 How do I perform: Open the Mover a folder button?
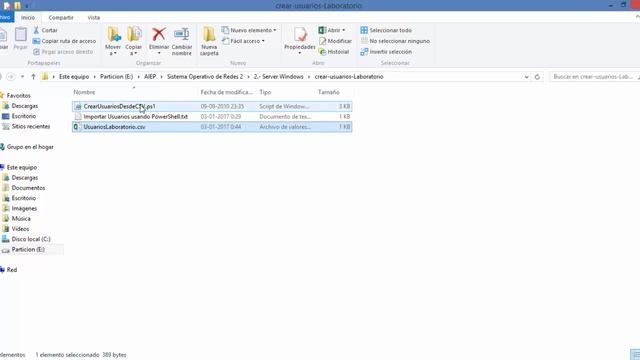[113, 41]
